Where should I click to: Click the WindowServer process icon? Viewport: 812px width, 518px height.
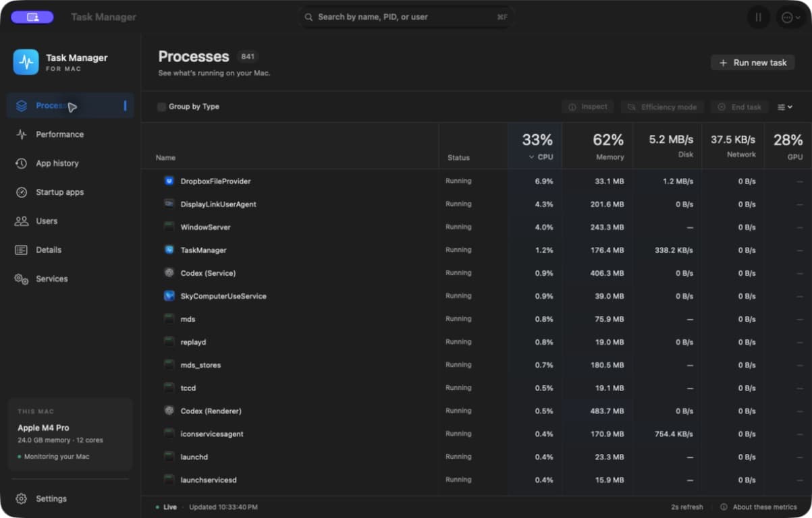click(169, 227)
